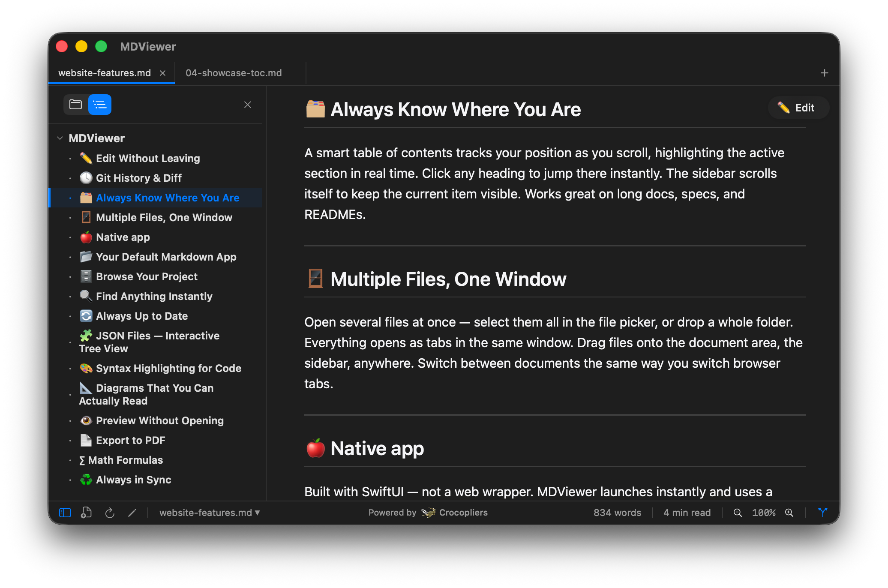Click the Multiple Files, One Window heading
The width and height of the screenshot is (888, 588).
tap(448, 279)
